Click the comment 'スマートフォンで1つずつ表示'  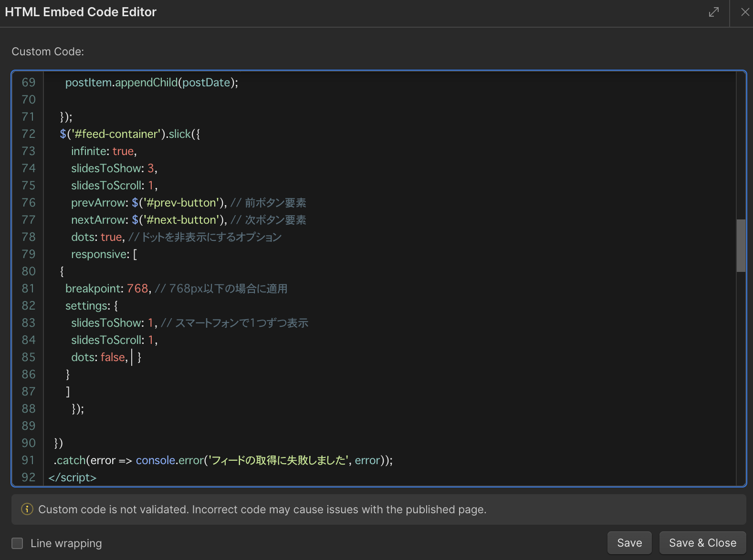pos(241,323)
